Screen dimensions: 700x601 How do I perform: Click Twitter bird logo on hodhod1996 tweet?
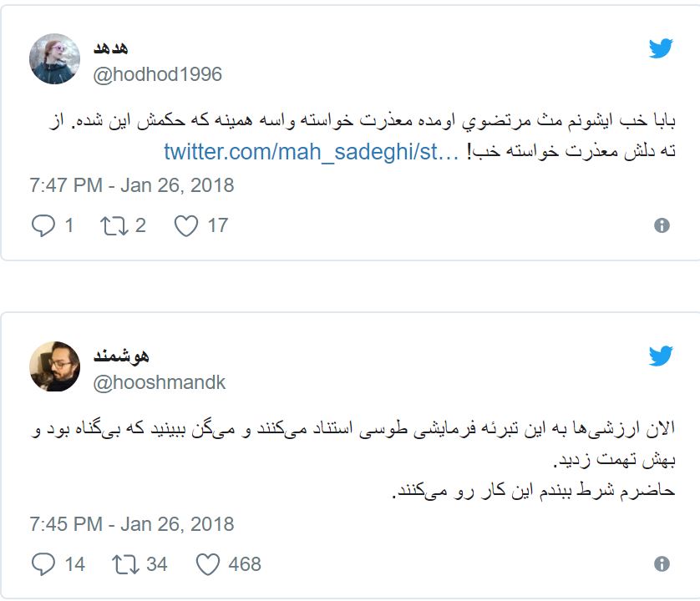[661, 49]
